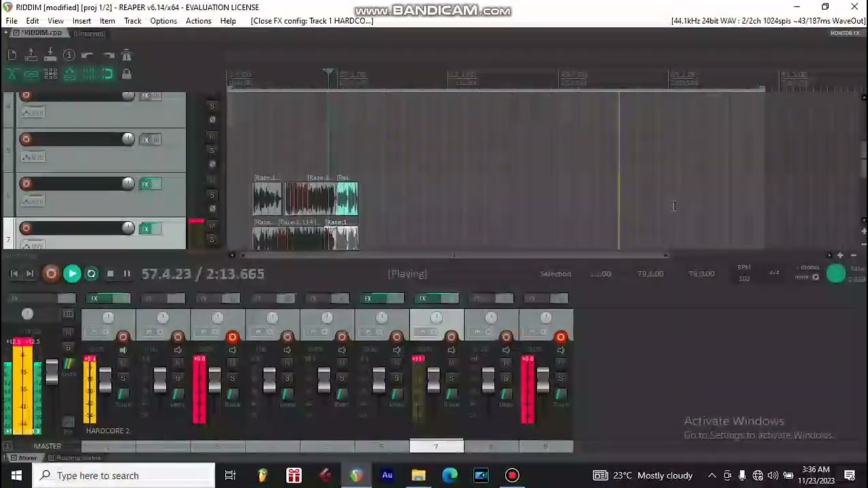
Task: Toggle the metronome icon
Action: click(x=127, y=56)
